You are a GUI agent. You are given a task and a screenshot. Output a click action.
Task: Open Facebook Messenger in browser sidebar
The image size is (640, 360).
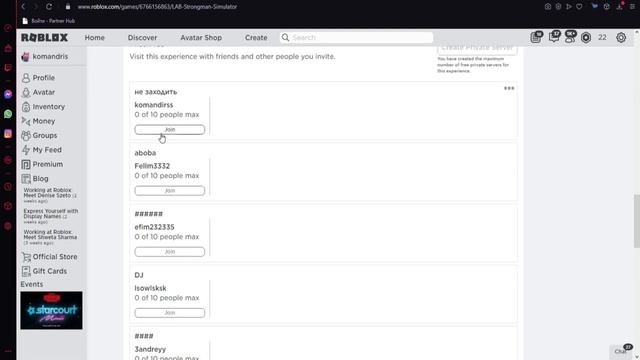click(x=8, y=94)
